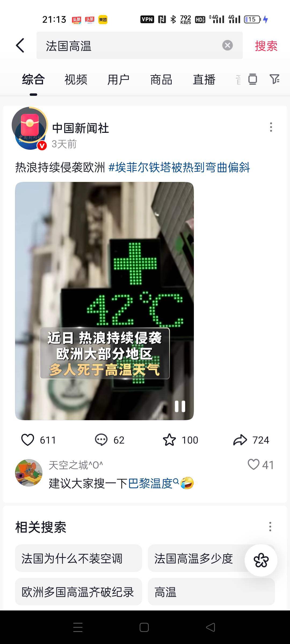Open 中国新闻社 profile avatar

coord(30,128)
